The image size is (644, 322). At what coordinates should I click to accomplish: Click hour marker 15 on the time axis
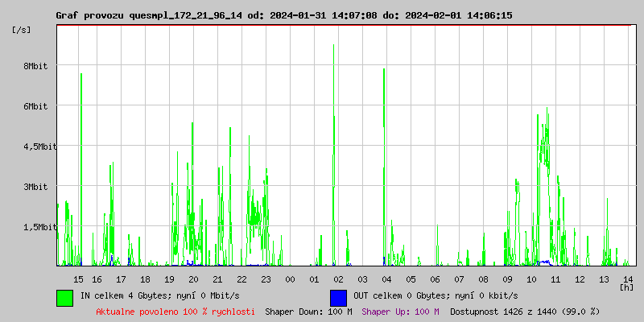click(78, 279)
